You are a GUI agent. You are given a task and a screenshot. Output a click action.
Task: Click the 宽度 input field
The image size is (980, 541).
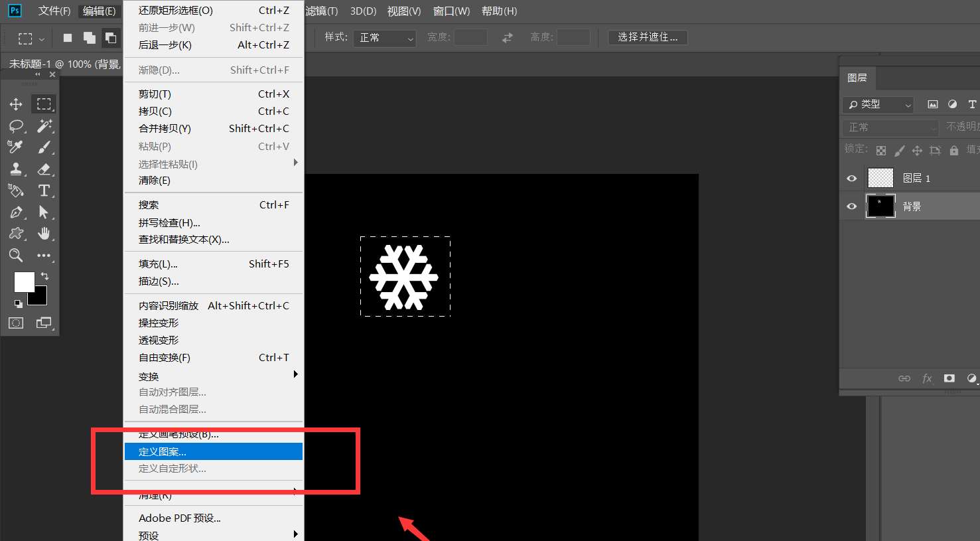tap(470, 37)
